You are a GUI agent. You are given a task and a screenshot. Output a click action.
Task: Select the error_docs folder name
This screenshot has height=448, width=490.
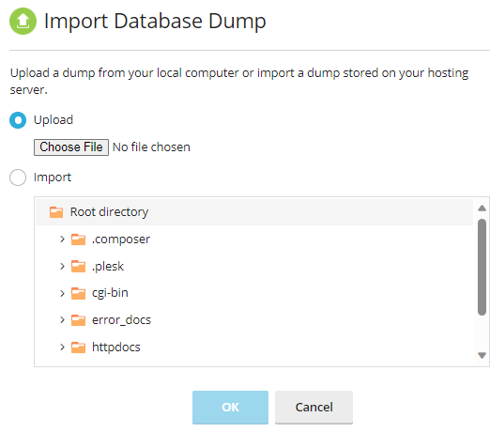pos(121,320)
